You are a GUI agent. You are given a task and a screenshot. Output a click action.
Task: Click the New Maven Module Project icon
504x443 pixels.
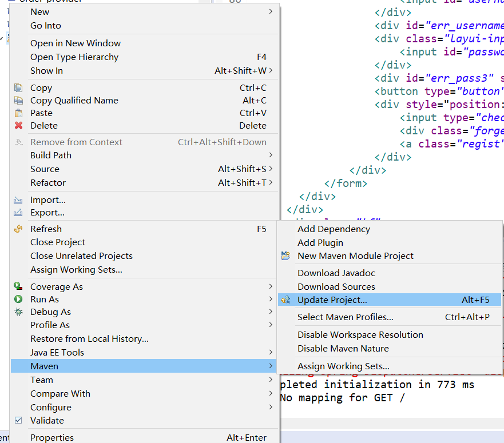(x=285, y=256)
